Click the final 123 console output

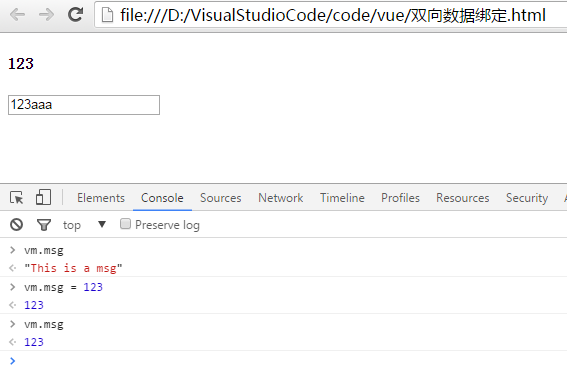pyautogui.click(x=34, y=342)
